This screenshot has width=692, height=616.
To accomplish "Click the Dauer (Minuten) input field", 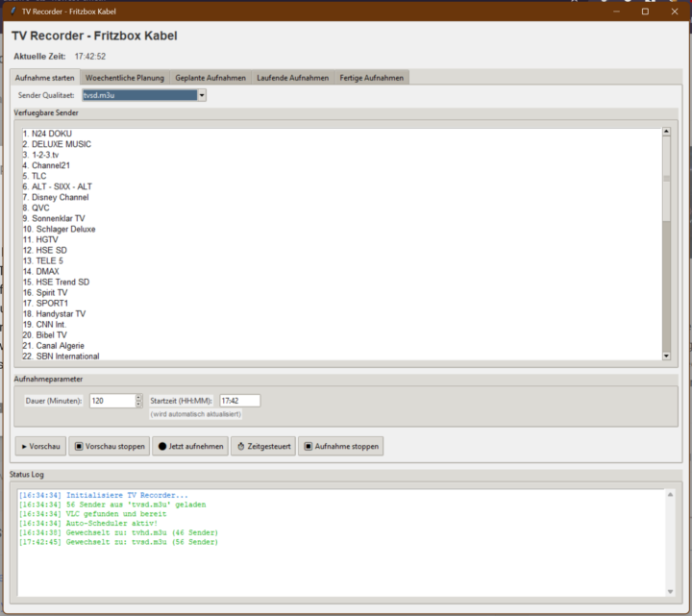I will point(112,401).
